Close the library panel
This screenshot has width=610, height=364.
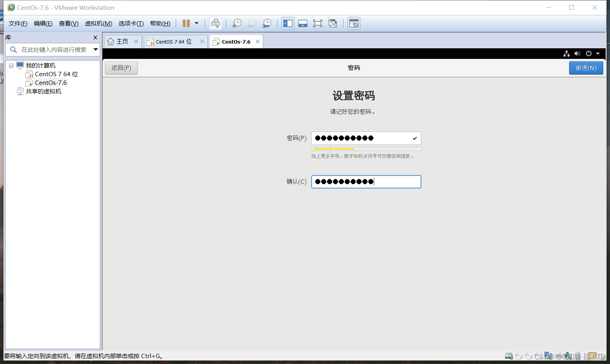coord(95,38)
